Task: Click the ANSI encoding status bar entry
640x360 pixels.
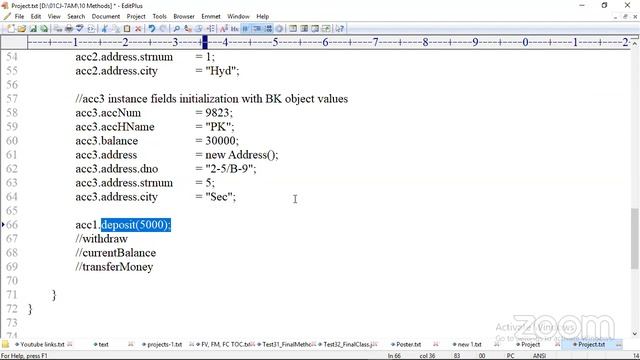Action: [x=539, y=356]
